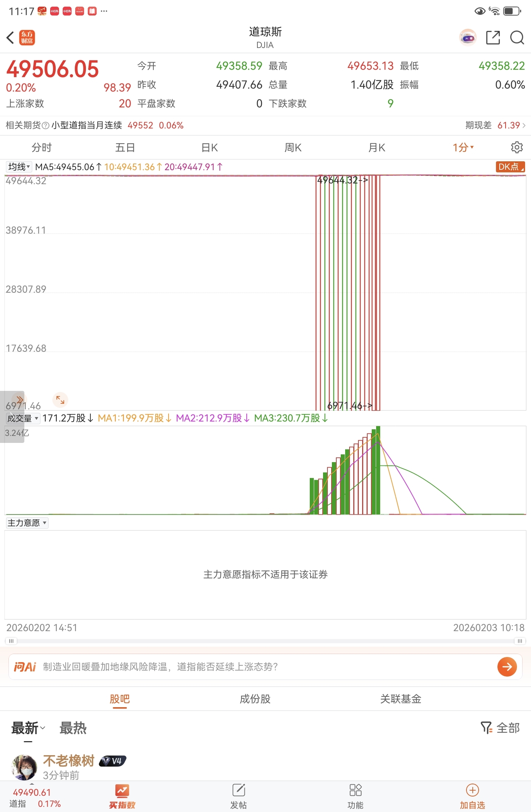Select the 最热 sort tab

click(73, 728)
